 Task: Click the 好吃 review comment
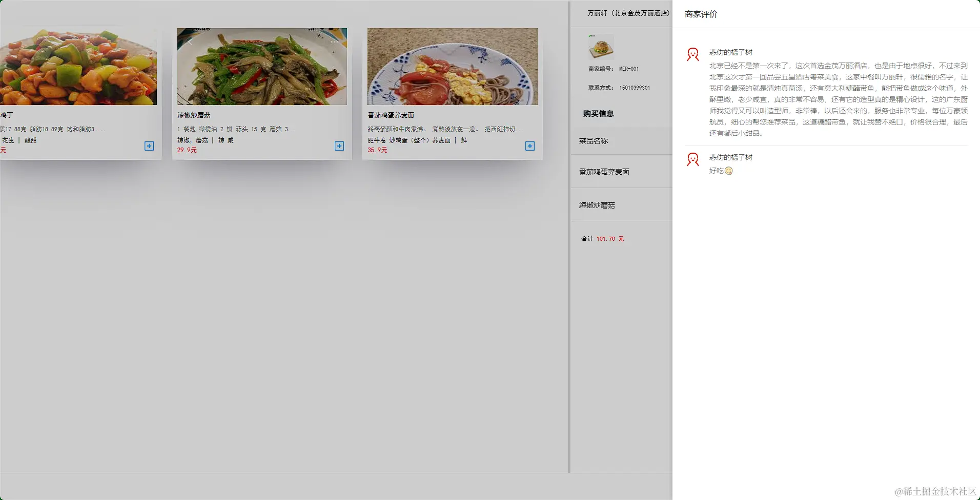pyautogui.click(x=721, y=171)
